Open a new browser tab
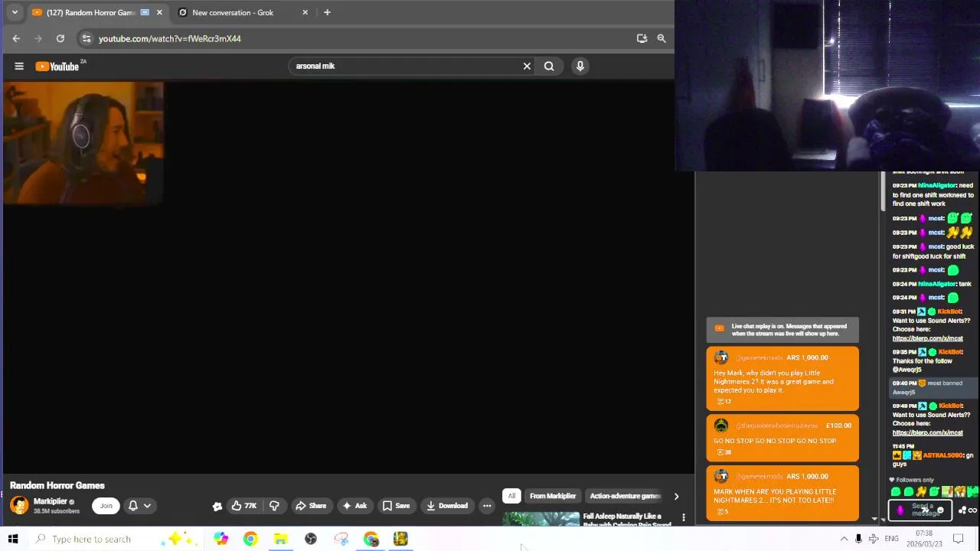 click(x=327, y=12)
